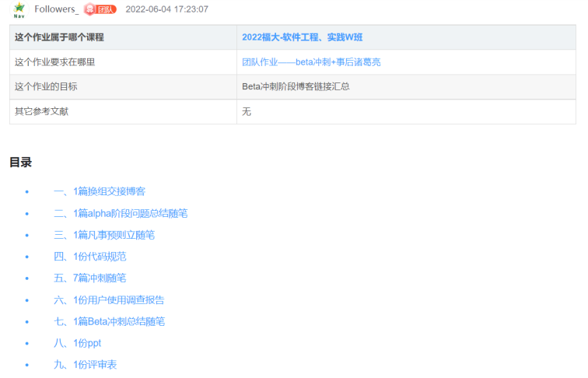The height and width of the screenshot is (378, 588).
Task: Click the red 团队 badge icon
Action: [x=100, y=9]
